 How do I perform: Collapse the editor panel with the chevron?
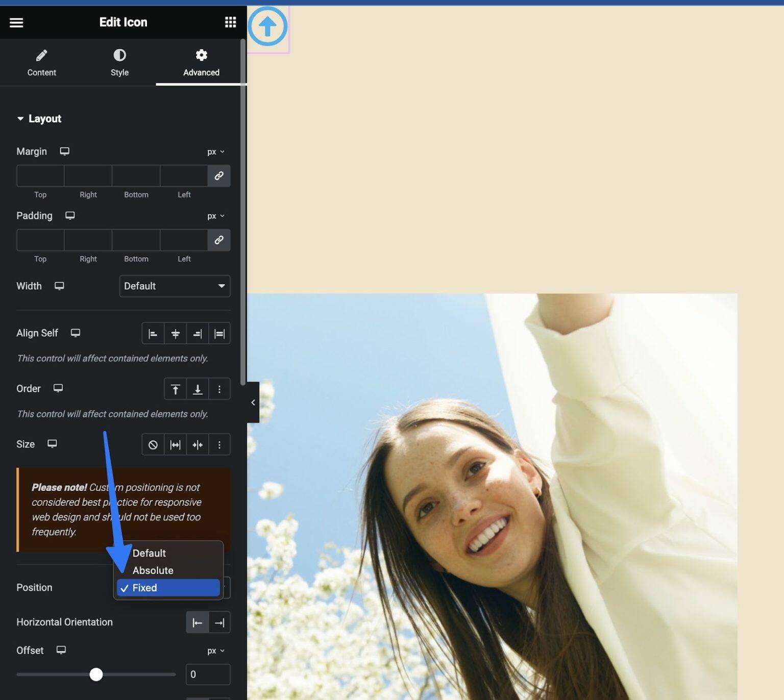(x=253, y=402)
